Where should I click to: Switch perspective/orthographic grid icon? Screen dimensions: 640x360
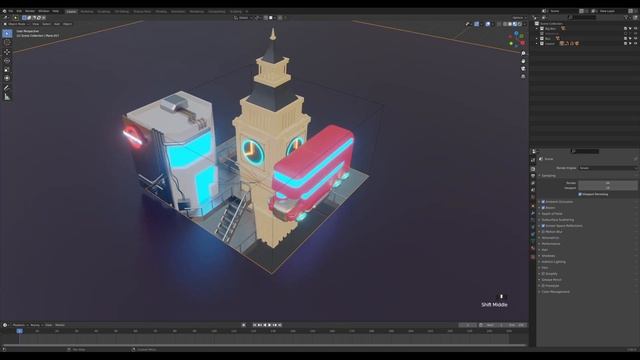(x=523, y=76)
